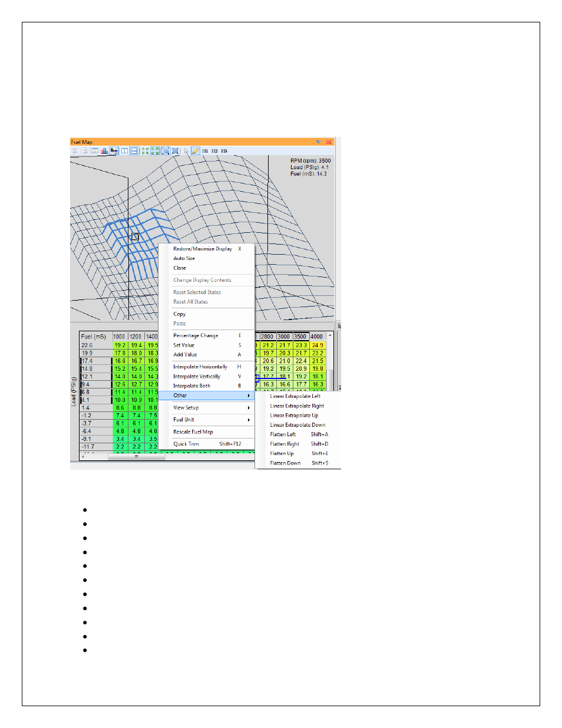Select Flatten Up submenu item
Screen dimensions: 562x728
coord(298,454)
